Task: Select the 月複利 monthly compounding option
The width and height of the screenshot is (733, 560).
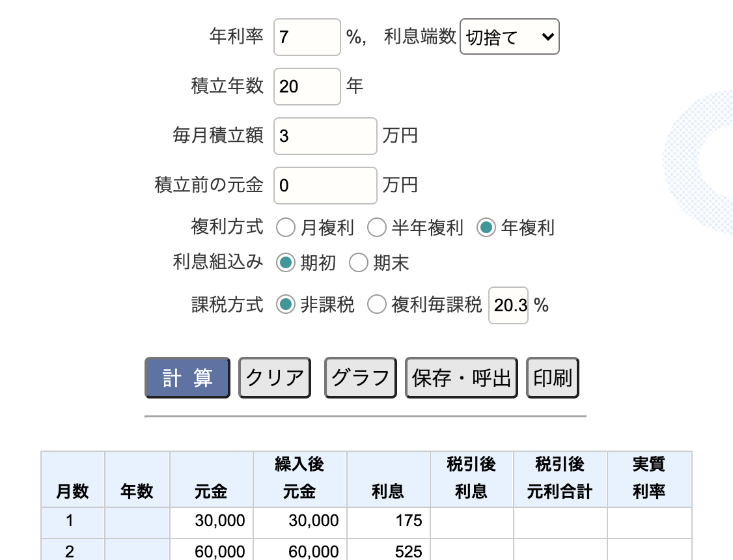Action: [285, 228]
